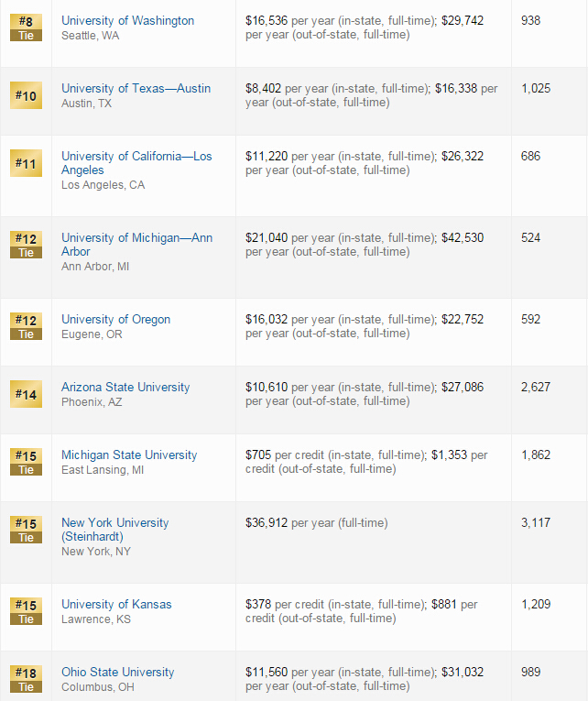Image resolution: width=588 pixels, height=701 pixels.
Task: Open the University of Washington link
Action: [127, 20]
